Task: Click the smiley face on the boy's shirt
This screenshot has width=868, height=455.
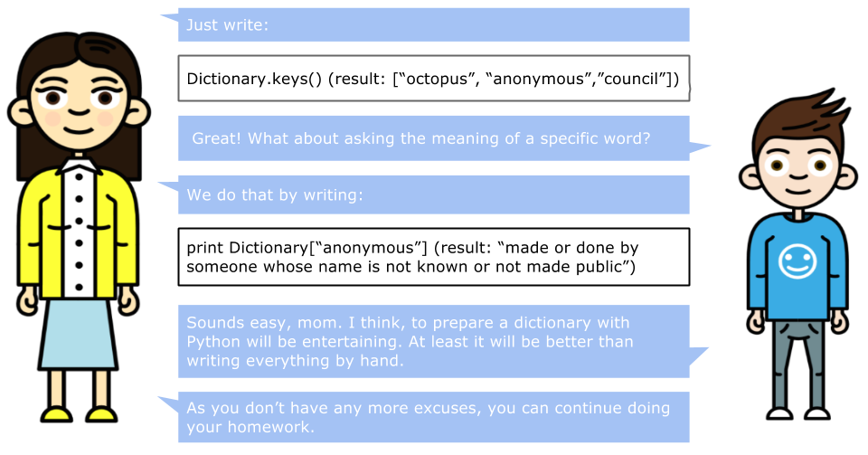Action: pos(797,261)
